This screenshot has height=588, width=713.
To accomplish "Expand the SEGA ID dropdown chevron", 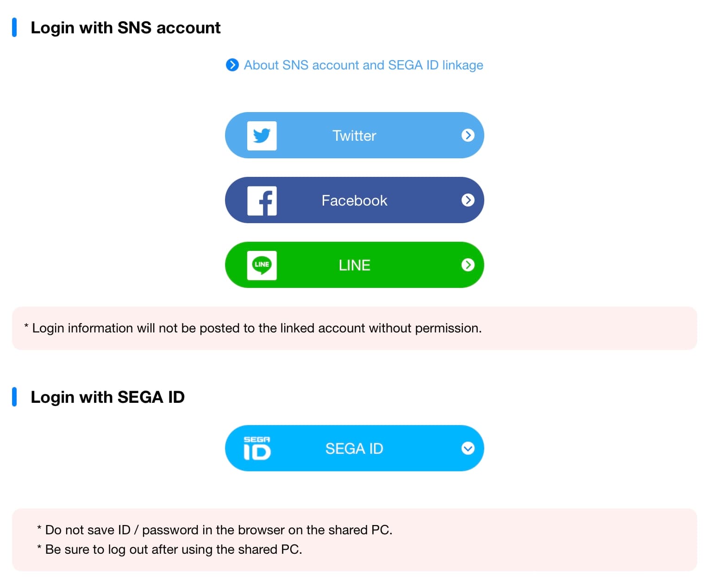I will 468,448.
